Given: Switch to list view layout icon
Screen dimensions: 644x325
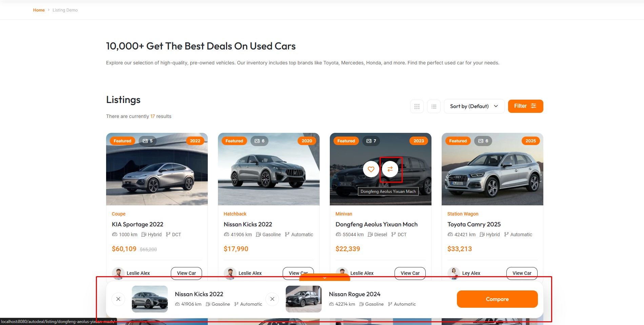Looking at the screenshot, I should [x=434, y=106].
